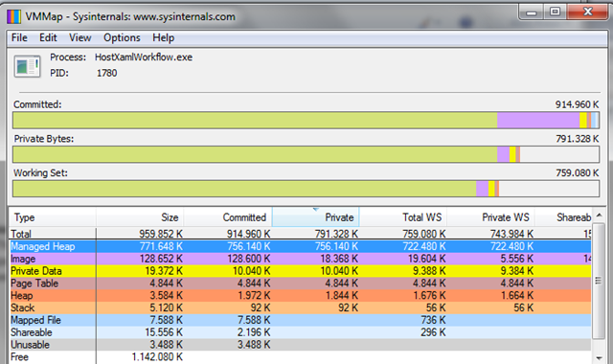613x364 pixels.
Task: Click the scroll up arrow of the table
Action: pyautogui.click(x=599, y=216)
